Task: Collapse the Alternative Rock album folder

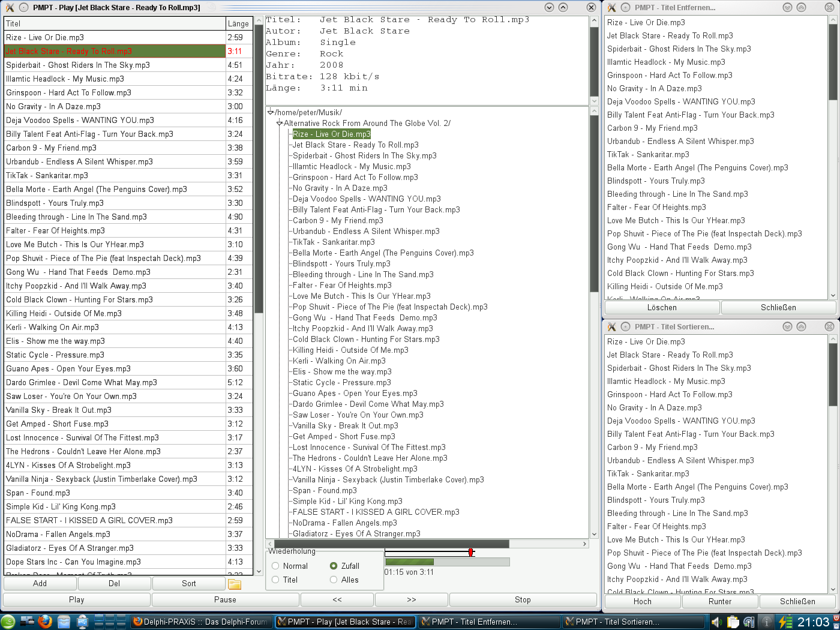Action: (x=280, y=123)
